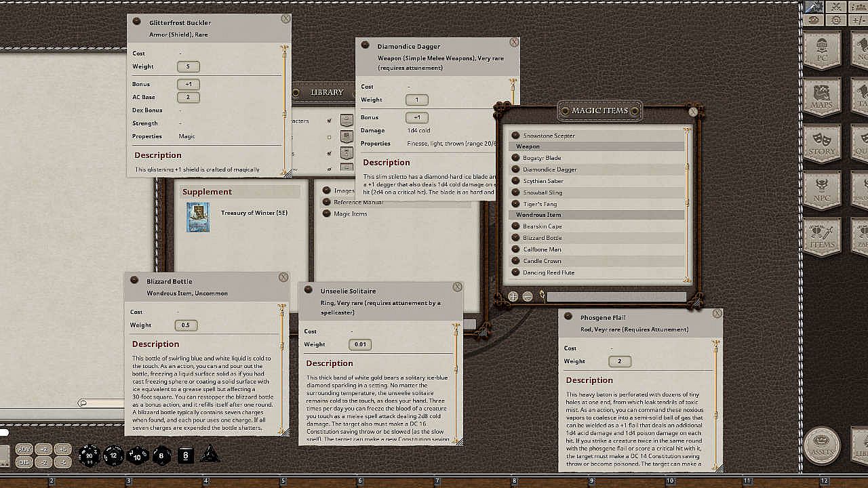
Task: Open the Story sidebar panel
Action: 821,143
